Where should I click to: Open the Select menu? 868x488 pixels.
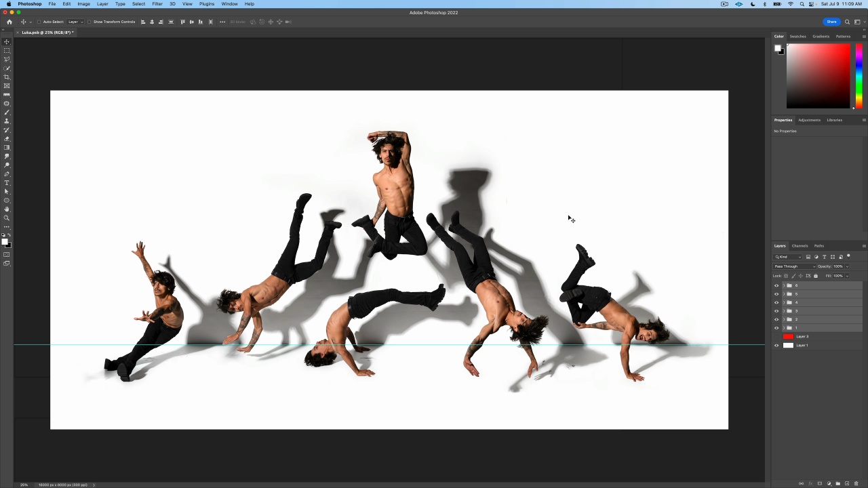click(x=138, y=4)
